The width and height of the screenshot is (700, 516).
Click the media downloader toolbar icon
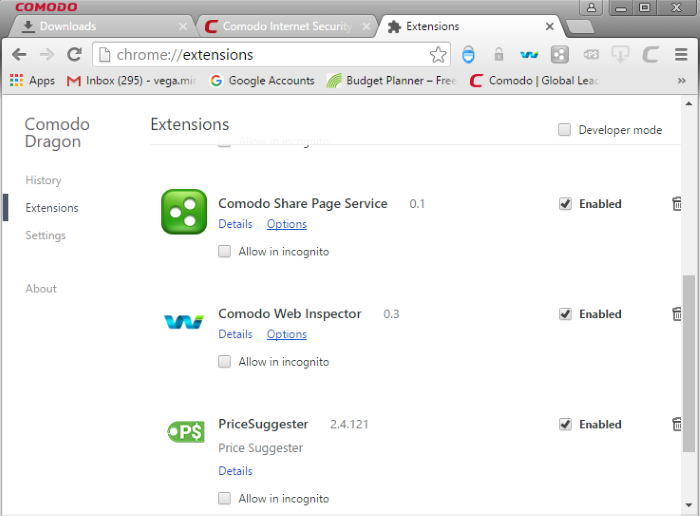620,54
